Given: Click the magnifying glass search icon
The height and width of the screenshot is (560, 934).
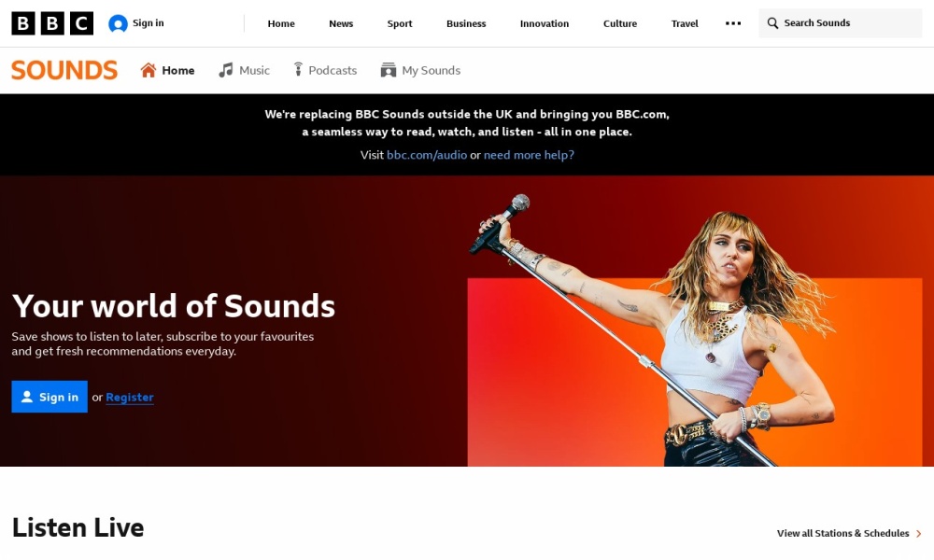Looking at the screenshot, I should pyautogui.click(x=772, y=23).
